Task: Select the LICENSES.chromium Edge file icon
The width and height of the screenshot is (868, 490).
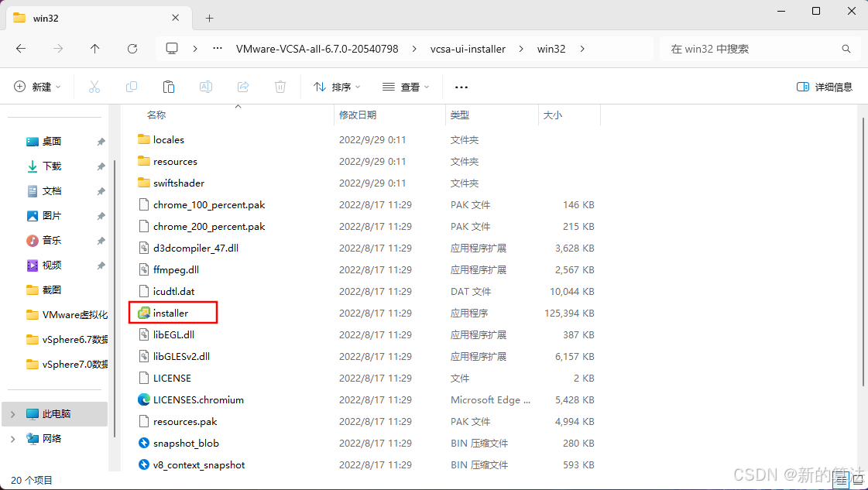Action: tap(144, 399)
